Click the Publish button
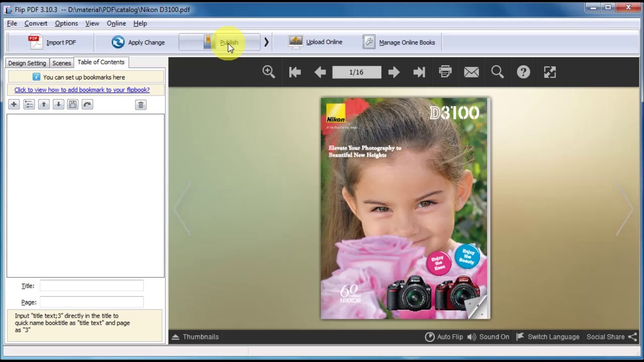 click(219, 42)
